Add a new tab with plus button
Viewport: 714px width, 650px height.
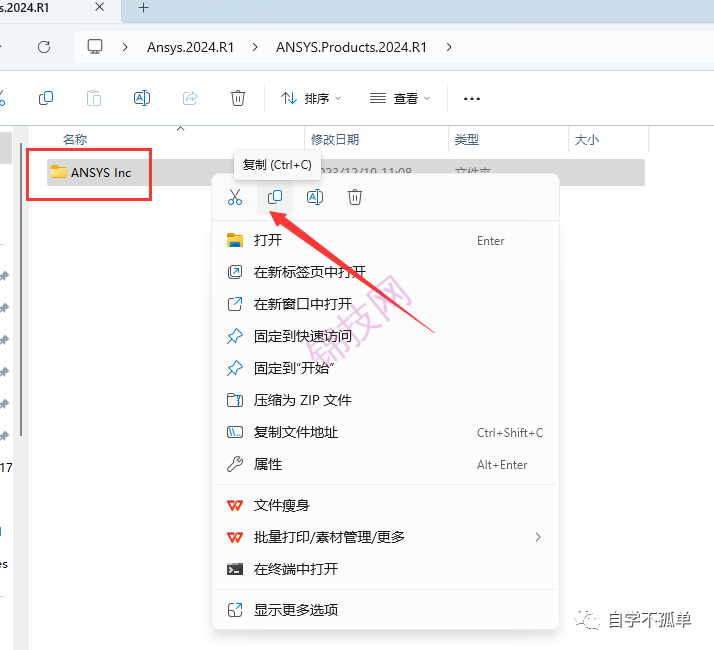[x=143, y=8]
